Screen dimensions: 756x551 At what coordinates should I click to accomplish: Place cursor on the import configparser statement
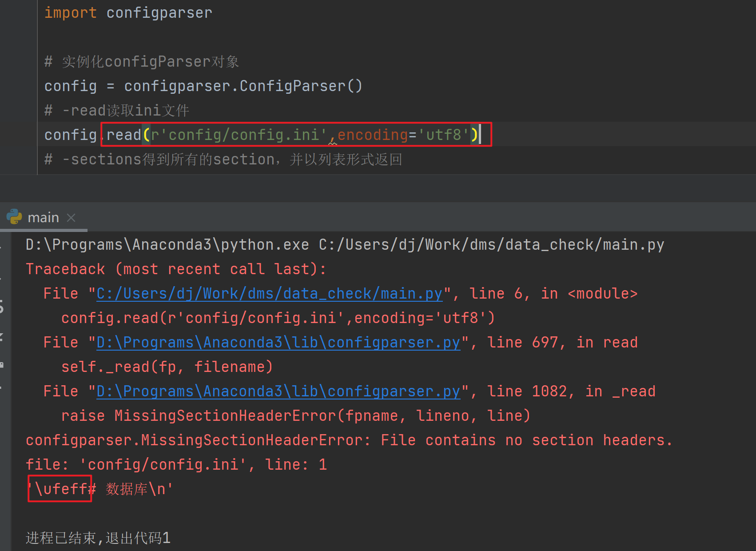pyautogui.click(x=128, y=12)
